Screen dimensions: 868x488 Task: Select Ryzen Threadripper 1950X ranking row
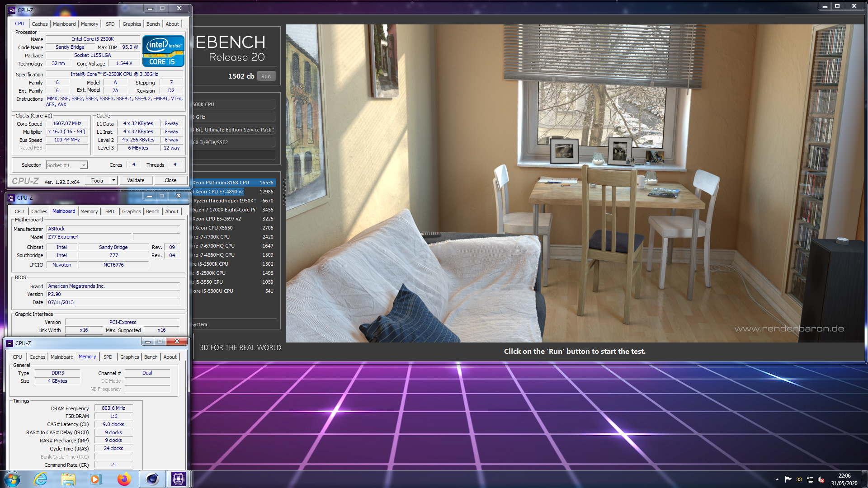(x=234, y=201)
